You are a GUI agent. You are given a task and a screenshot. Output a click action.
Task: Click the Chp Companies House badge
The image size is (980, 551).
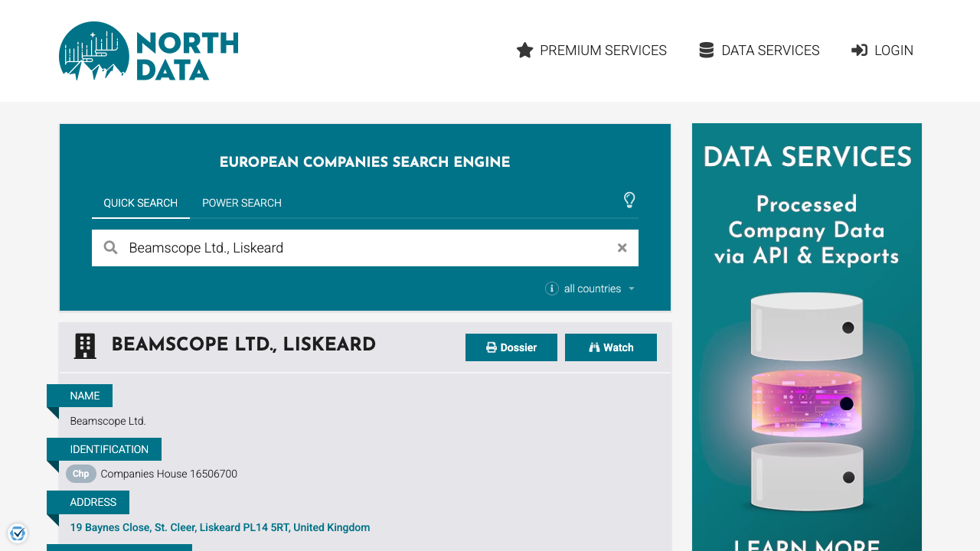tap(80, 474)
